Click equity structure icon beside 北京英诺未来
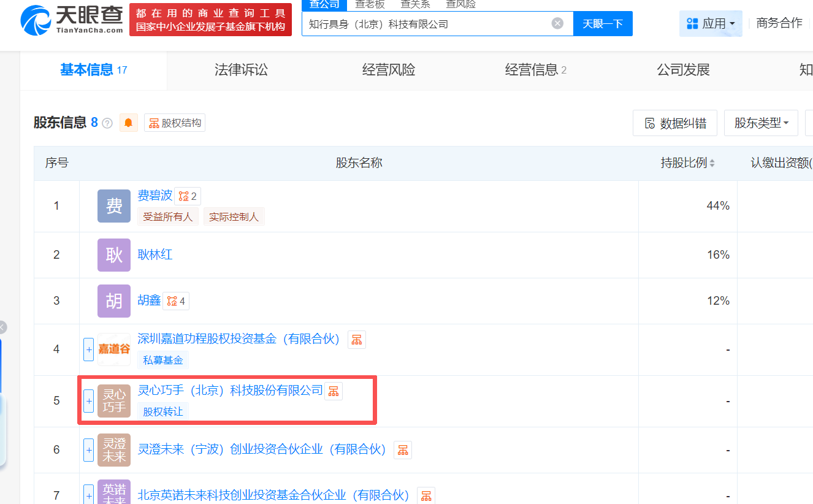Viewport: 813px width, 504px height. [x=426, y=496]
